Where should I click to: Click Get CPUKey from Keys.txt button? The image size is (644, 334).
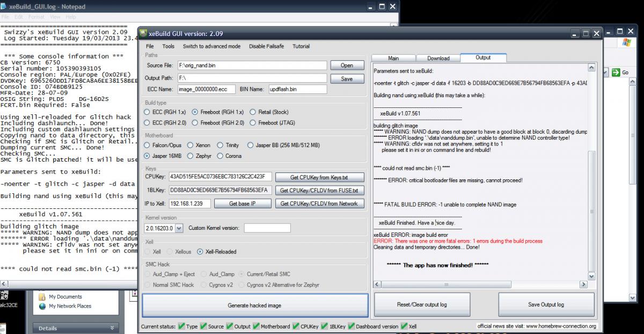tap(319, 177)
